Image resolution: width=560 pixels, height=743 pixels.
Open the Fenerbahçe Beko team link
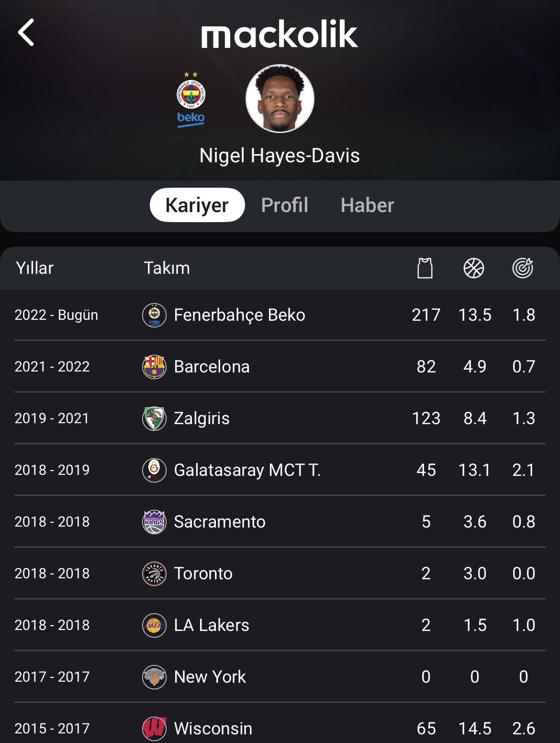pos(239,315)
